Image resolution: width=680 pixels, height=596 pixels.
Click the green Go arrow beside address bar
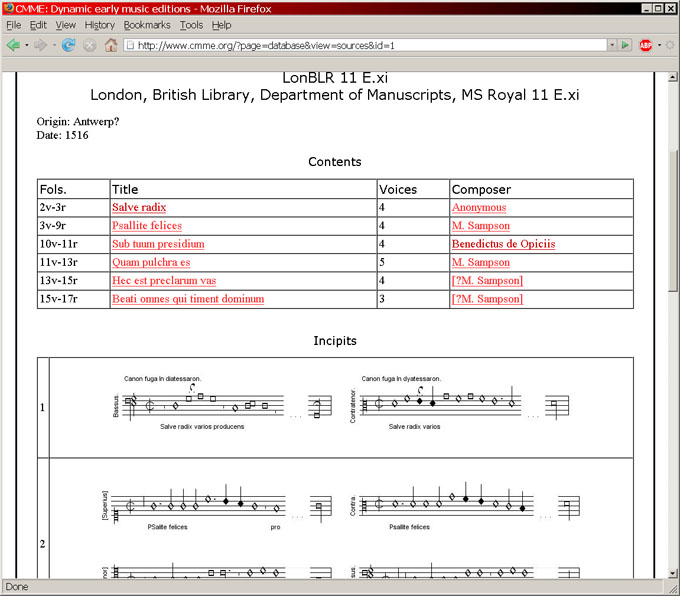[x=625, y=45]
